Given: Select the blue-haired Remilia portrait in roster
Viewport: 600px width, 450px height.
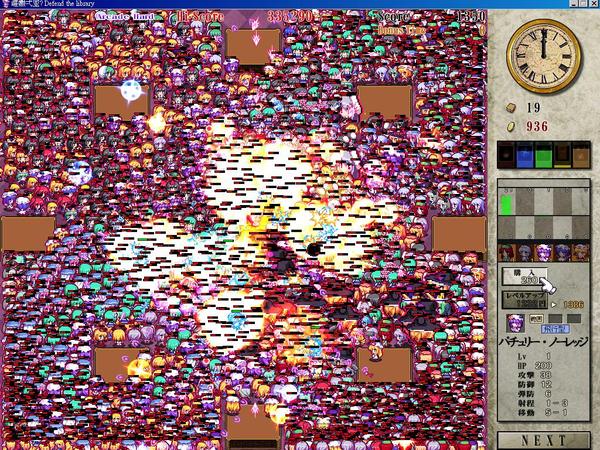Looking at the screenshot, I should tap(561, 253).
